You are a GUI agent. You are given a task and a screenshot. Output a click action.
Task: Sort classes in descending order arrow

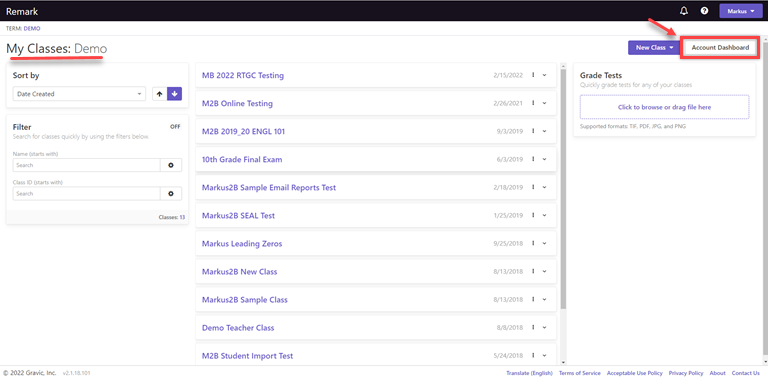(174, 94)
